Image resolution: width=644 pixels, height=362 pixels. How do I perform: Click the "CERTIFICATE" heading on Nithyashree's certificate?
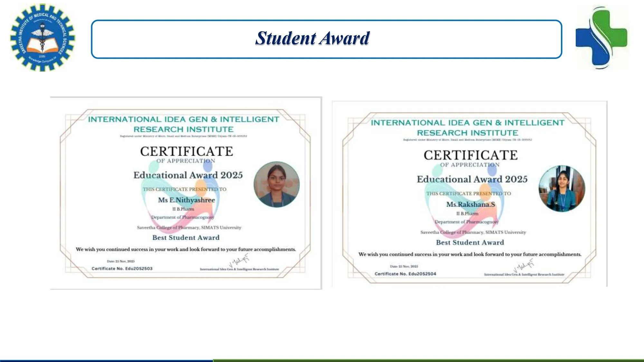[186, 151]
